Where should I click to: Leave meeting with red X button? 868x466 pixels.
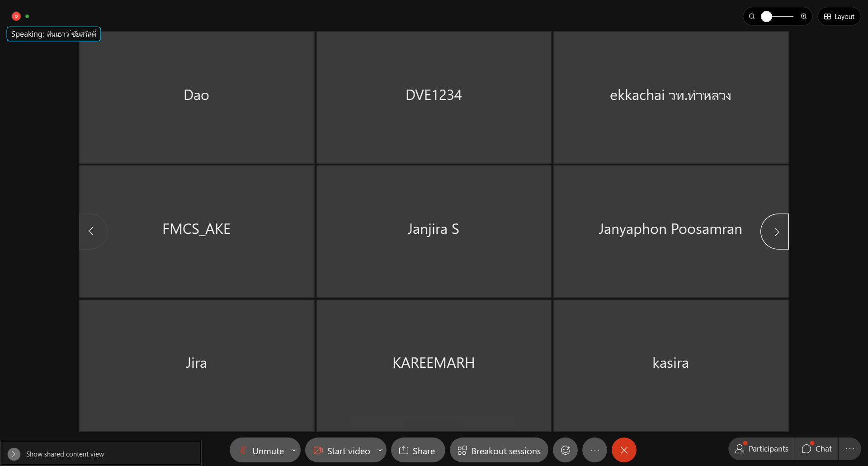point(624,450)
